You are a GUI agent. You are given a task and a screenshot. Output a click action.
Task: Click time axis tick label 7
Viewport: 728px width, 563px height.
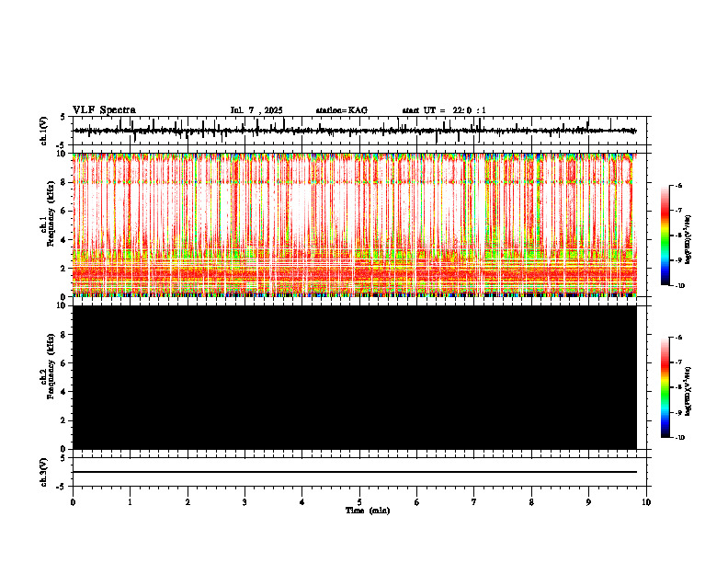click(474, 502)
